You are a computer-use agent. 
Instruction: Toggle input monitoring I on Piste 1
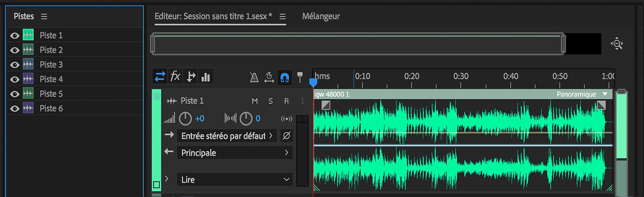[302, 101]
